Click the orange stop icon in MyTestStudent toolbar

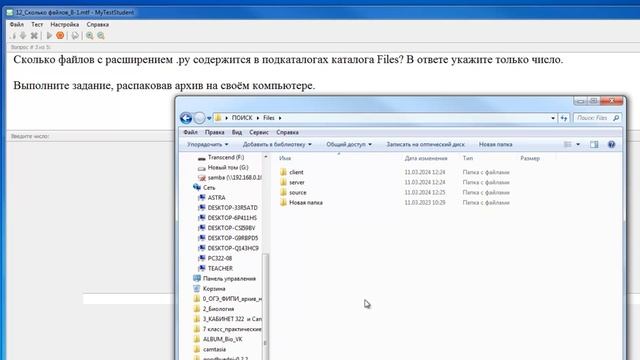coord(60,36)
